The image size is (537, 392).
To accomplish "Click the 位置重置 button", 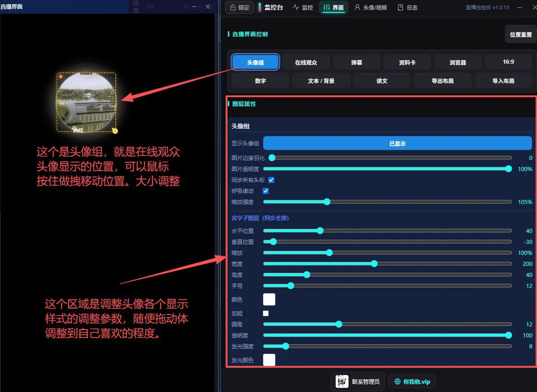I will coord(520,34).
